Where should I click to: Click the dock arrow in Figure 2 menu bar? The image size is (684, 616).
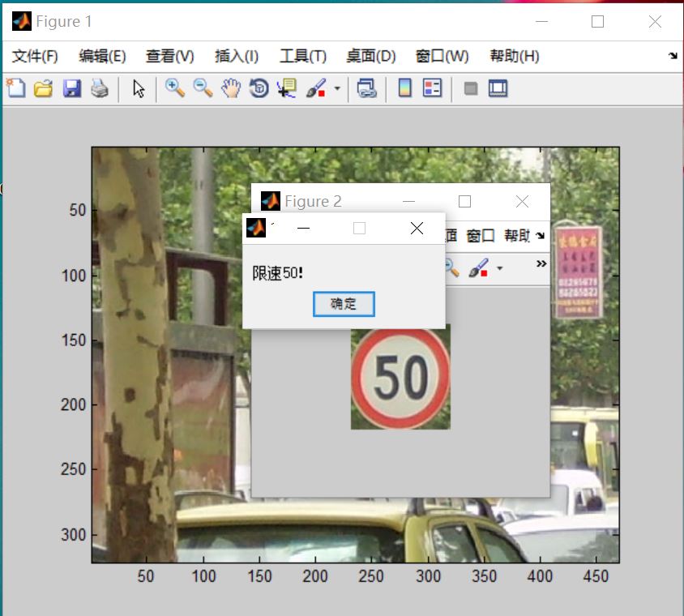pyautogui.click(x=540, y=236)
